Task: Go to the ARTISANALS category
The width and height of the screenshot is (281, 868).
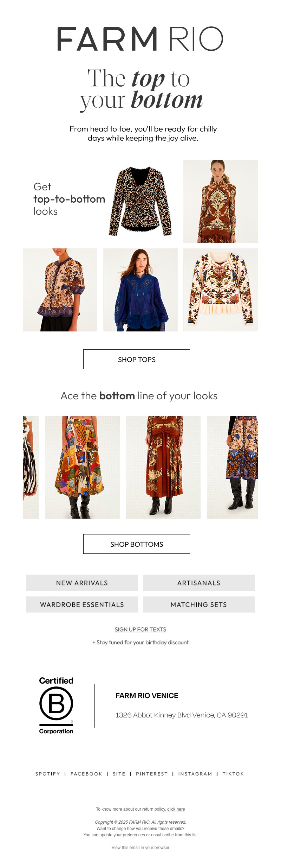Action: (198, 583)
